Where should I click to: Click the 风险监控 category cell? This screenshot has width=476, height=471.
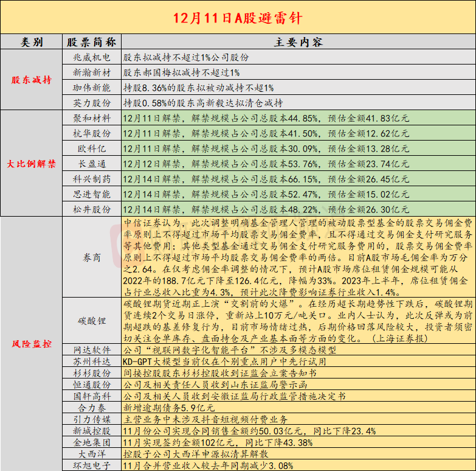[31, 344]
